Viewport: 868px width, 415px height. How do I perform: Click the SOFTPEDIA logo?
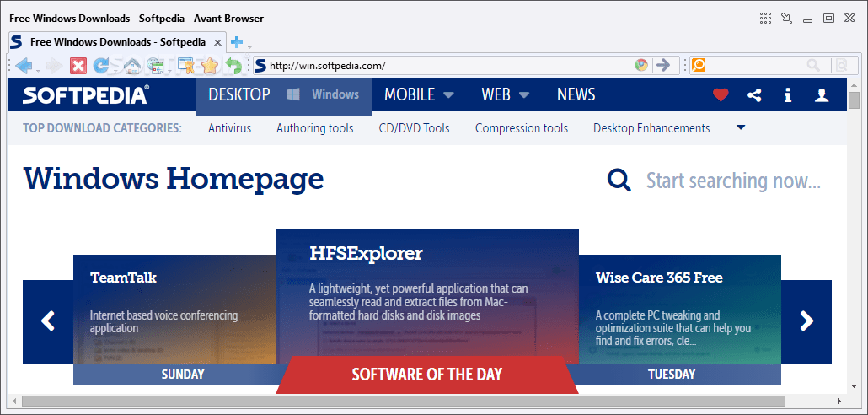(86, 94)
